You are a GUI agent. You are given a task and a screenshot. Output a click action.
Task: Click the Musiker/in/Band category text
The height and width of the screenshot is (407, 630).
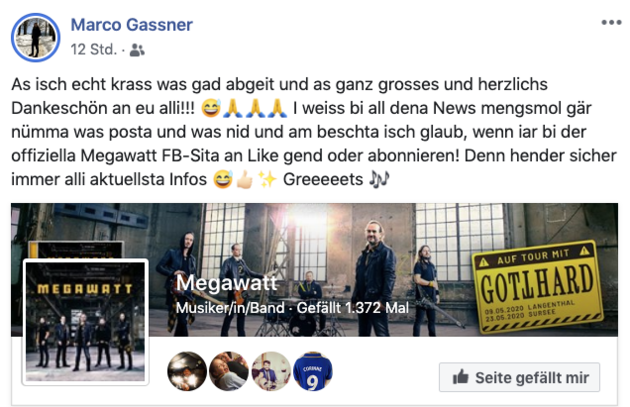[x=230, y=308]
